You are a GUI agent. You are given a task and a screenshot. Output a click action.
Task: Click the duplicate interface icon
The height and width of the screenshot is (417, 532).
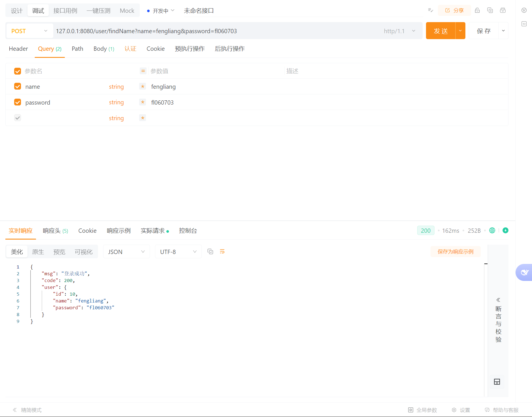click(490, 10)
